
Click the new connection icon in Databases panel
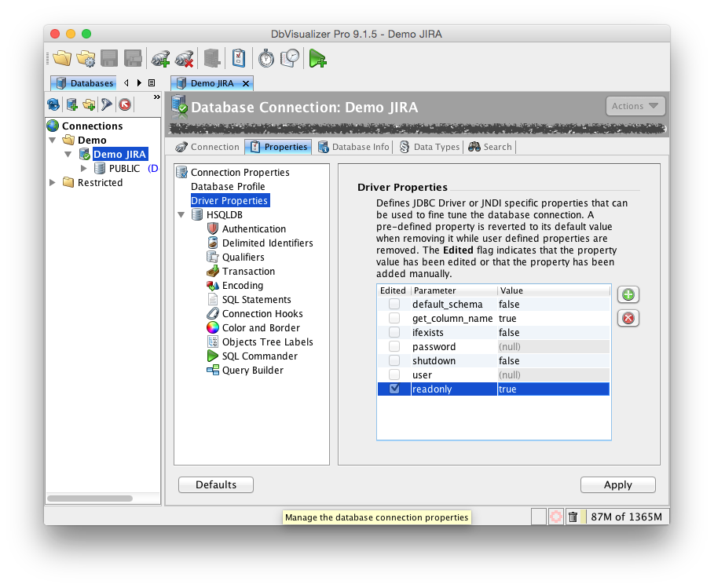click(72, 104)
